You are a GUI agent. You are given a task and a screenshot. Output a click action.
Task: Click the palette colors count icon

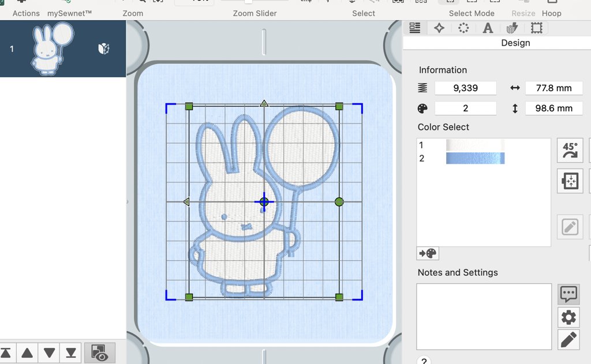click(x=422, y=108)
